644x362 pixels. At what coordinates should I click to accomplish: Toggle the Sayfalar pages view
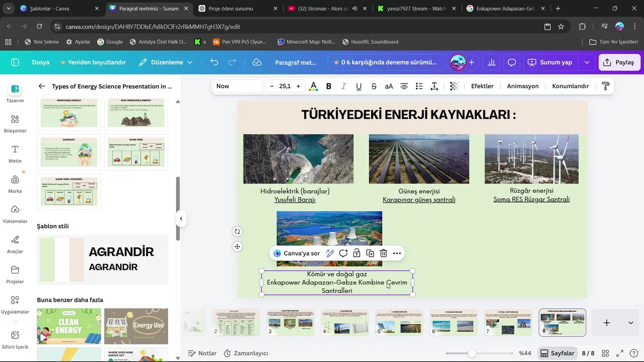[x=556, y=353]
